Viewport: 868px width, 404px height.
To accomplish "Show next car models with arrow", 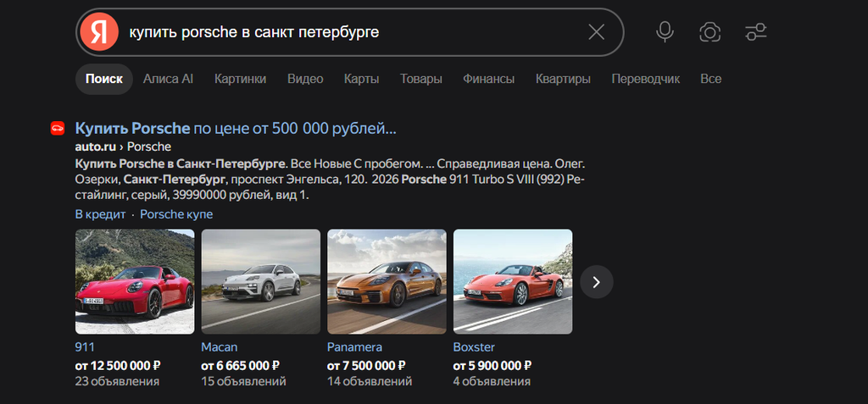I will 596,282.
